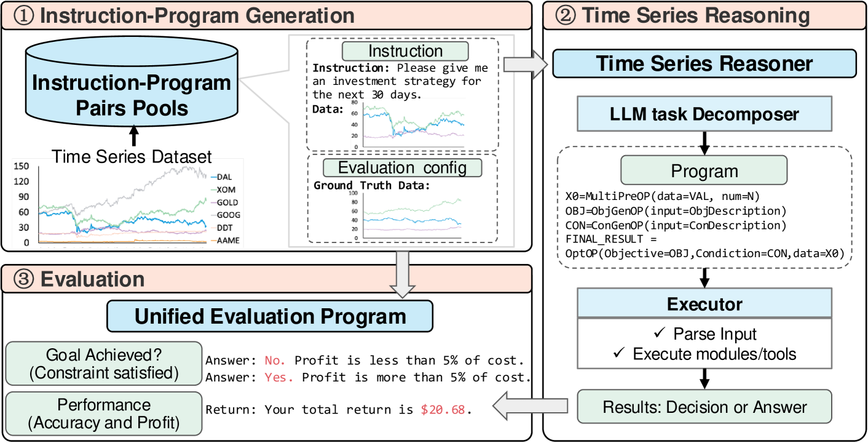Click the red $20.68 return value
Image resolution: width=868 pixels, height=443 pixels.
point(443,409)
